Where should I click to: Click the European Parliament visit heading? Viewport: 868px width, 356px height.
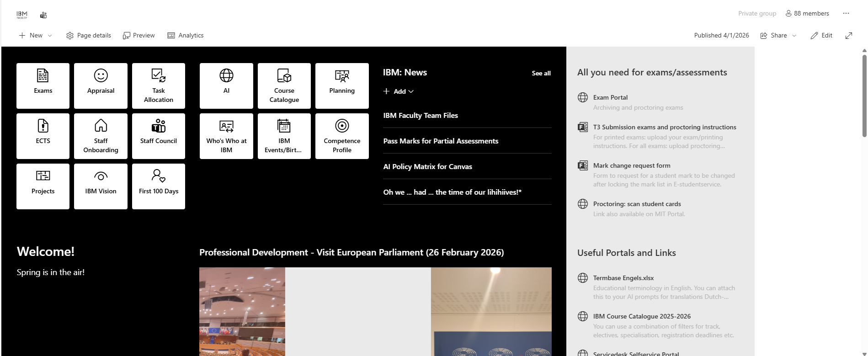pyautogui.click(x=351, y=252)
